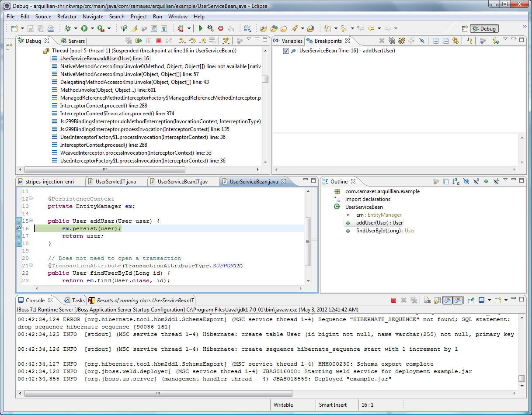
Task: Open the Breakpoints view menu triangle
Action: (x=505, y=39)
